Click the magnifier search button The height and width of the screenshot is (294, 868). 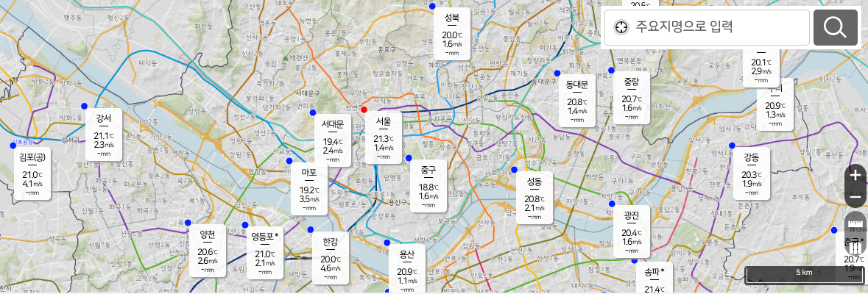click(x=835, y=27)
